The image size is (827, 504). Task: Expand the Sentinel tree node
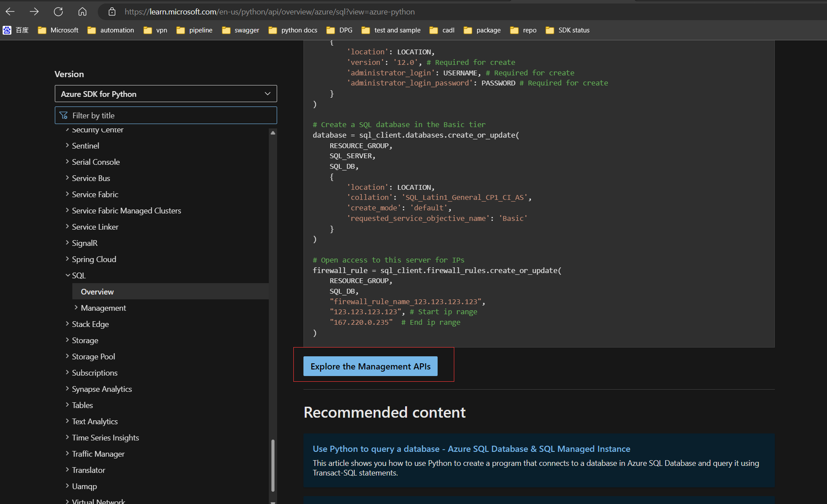pyautogui.click(x=67, y=145)
